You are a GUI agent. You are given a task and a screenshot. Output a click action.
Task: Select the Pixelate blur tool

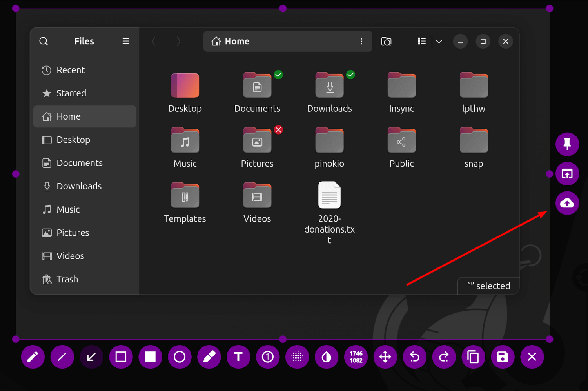297,357
